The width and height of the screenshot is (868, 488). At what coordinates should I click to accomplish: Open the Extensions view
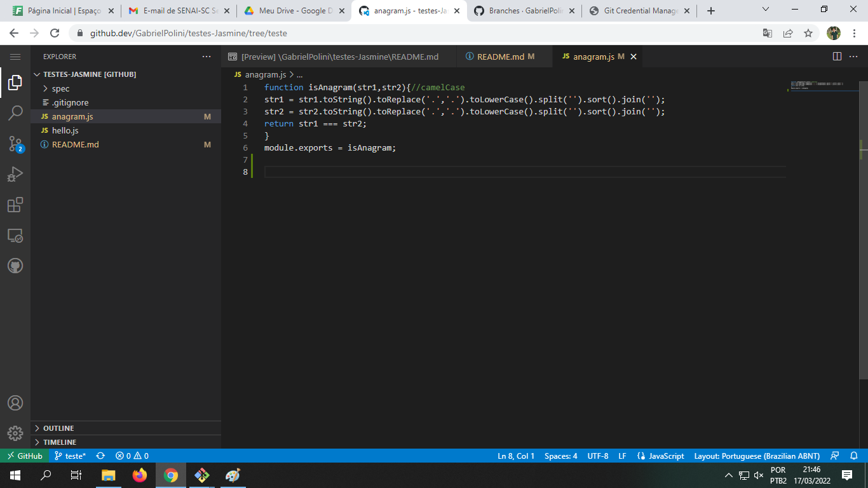15,205
